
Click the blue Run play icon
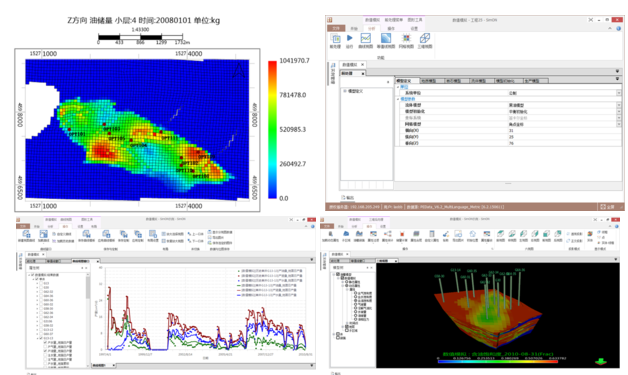[x=350, y=38]
